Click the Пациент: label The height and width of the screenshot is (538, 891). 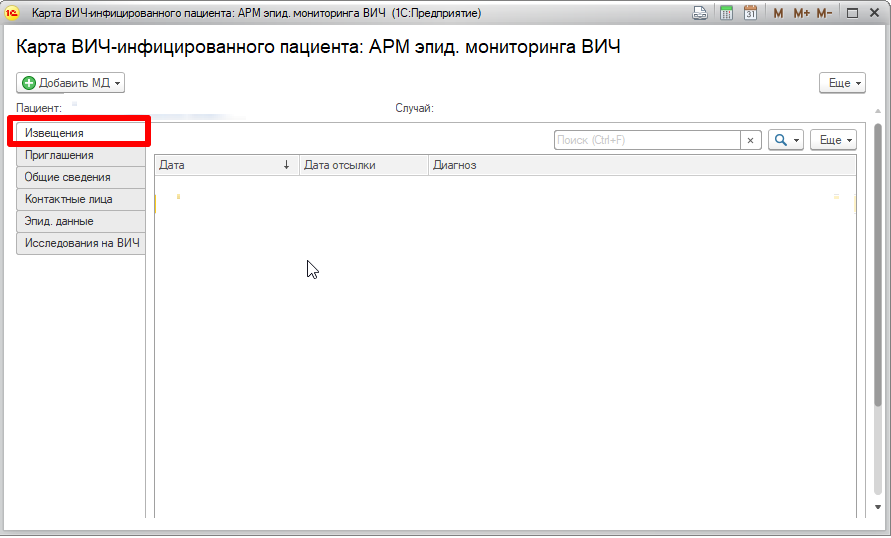tap(39, 108)
